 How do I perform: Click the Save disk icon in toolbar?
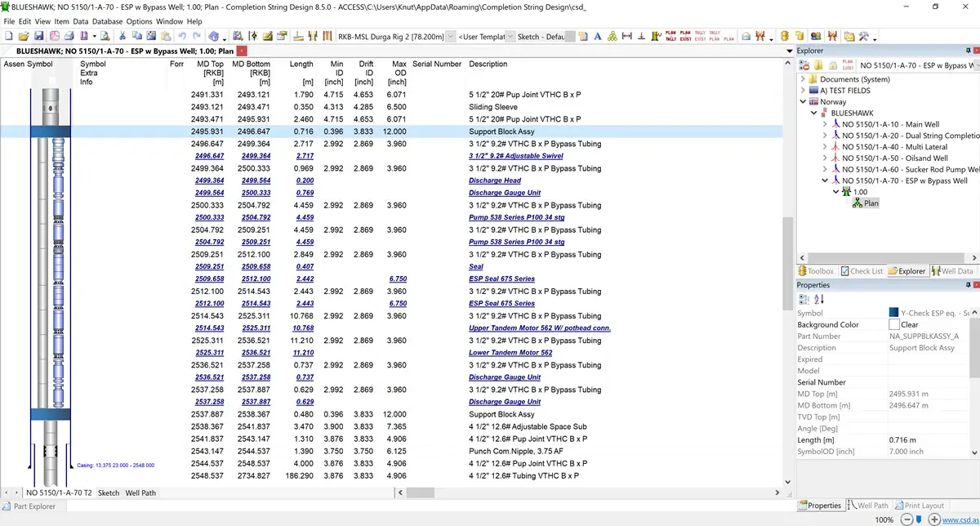38,37
